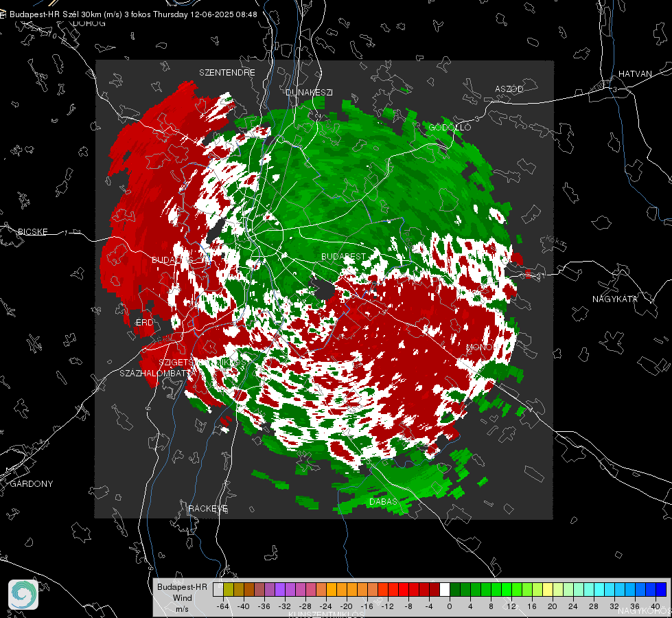Click the BICSKE city label

(x=32, y=231)
